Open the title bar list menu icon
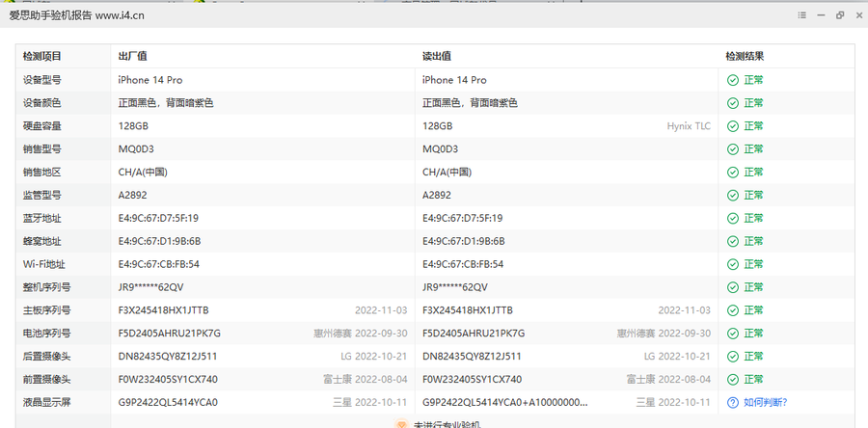 point(801,15)
